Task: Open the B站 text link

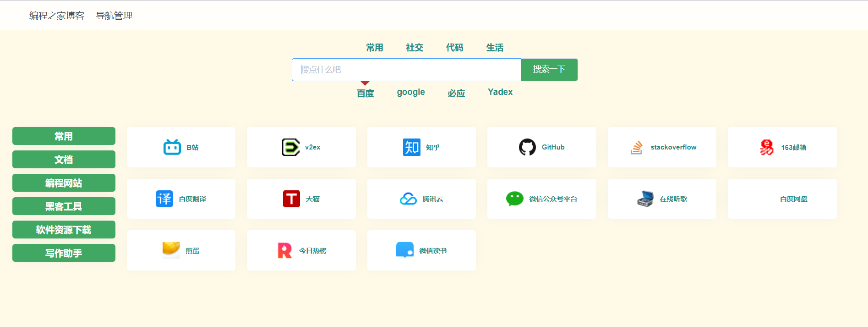Action: [192, 147]
